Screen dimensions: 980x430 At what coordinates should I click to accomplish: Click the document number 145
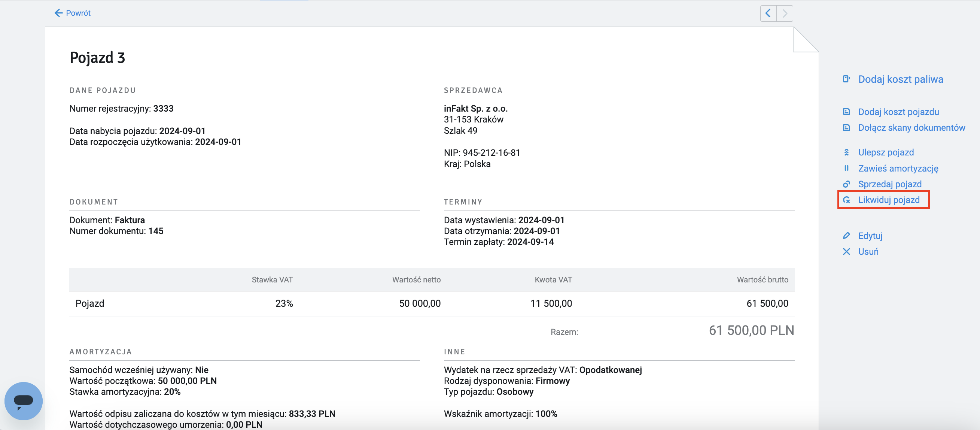[156, 231]
